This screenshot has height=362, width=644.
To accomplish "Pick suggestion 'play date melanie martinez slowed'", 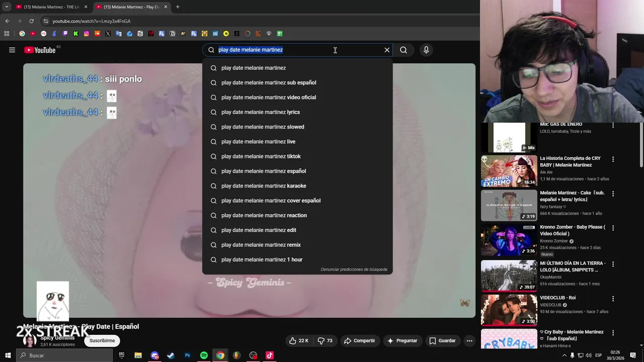I will click(x=297, y=127).
